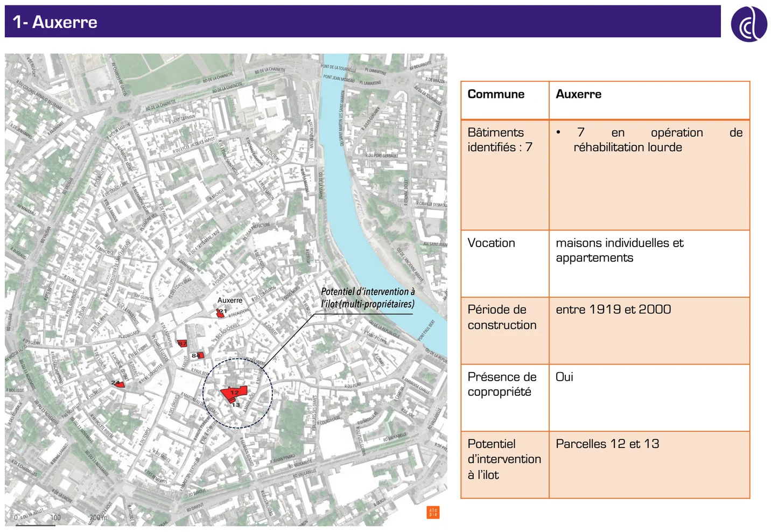Image resolution: width=771 pixels, height=532 pixels.
Task: Click the 'Bâtiments identifiés : 7' cell
Action: (x=500, y=140)
